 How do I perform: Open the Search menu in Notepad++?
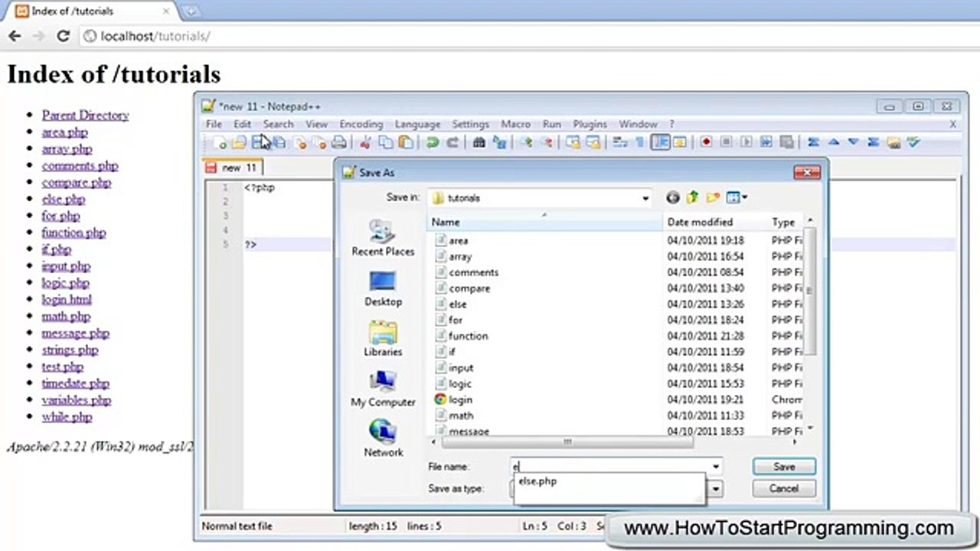[x=278, y=124]
